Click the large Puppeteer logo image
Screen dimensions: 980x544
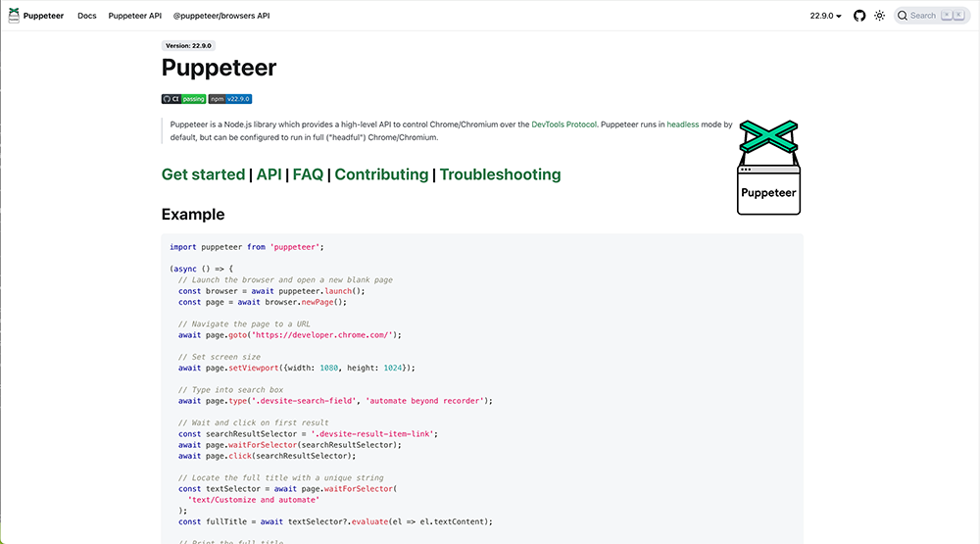(x=768, y=167)
